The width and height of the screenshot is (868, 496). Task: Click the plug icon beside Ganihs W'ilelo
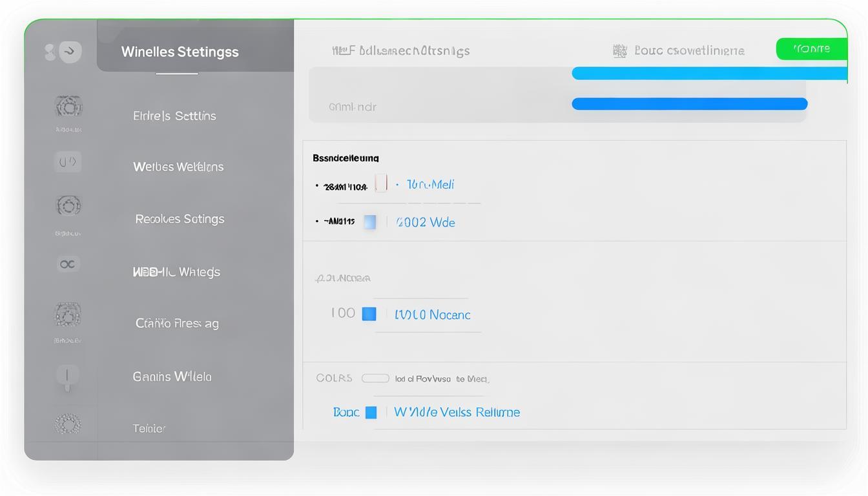click(67, 377)
